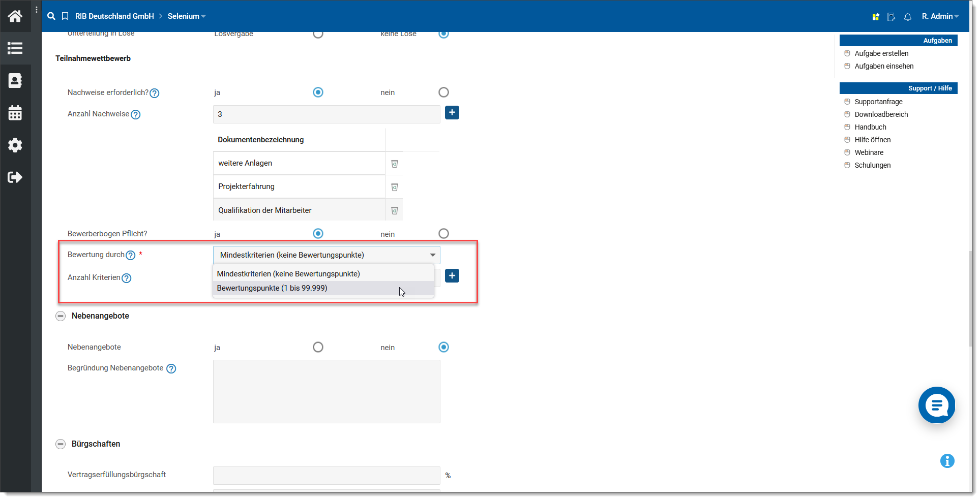This screenshot has width=980, height=500.
Task: Click the Begründung Nebenangebote text area
Action: [x=326, y=391]
